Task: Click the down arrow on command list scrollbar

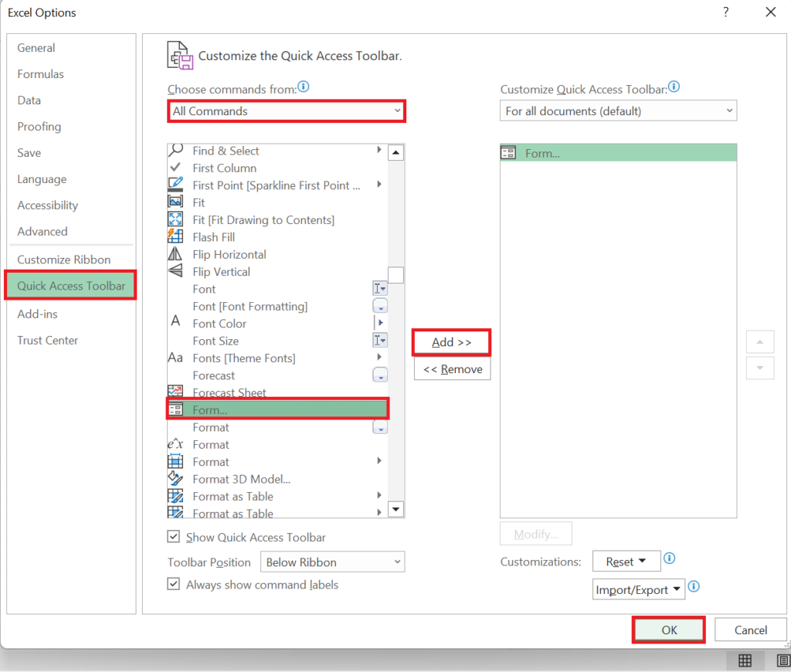Action: pyautogui.click(x=395, y=509)
